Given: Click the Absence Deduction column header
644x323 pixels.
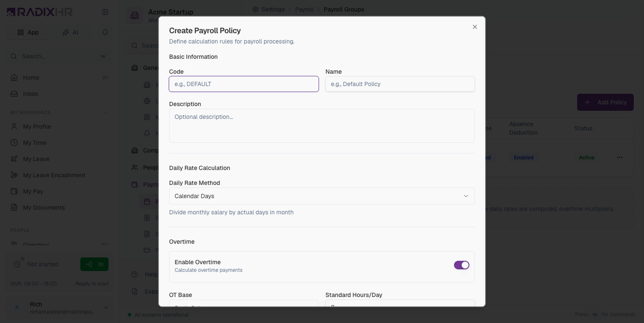Looking at the screenshot, I should [523, 128].
